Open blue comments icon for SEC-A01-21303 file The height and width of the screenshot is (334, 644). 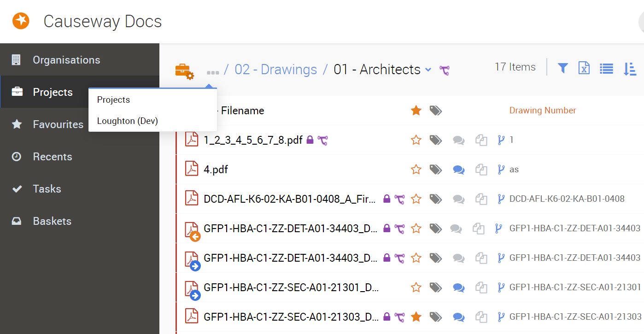458,317
